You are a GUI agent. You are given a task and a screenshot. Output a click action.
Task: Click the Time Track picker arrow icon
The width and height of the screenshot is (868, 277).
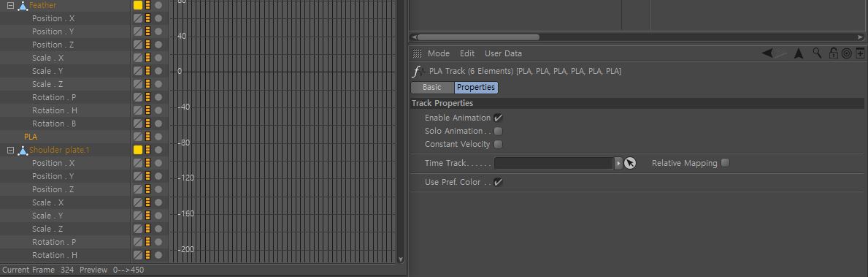coord(630,164)
